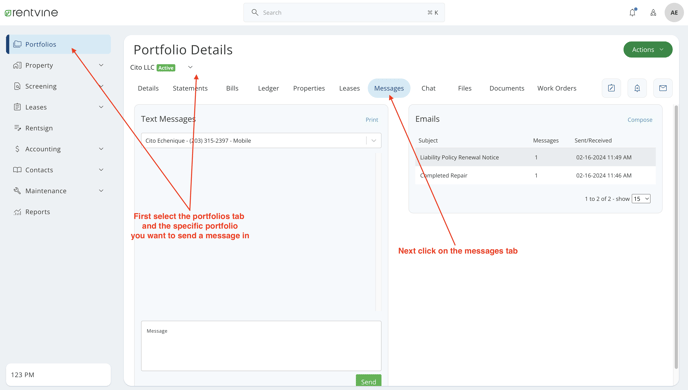Click the green Active status badge

coord(166,68)
